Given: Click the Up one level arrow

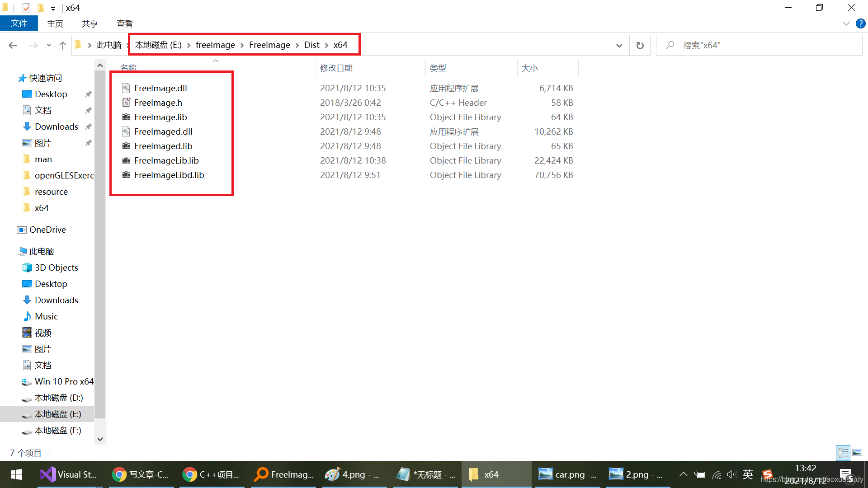Looking at the screenshot, I should (63, 45).
